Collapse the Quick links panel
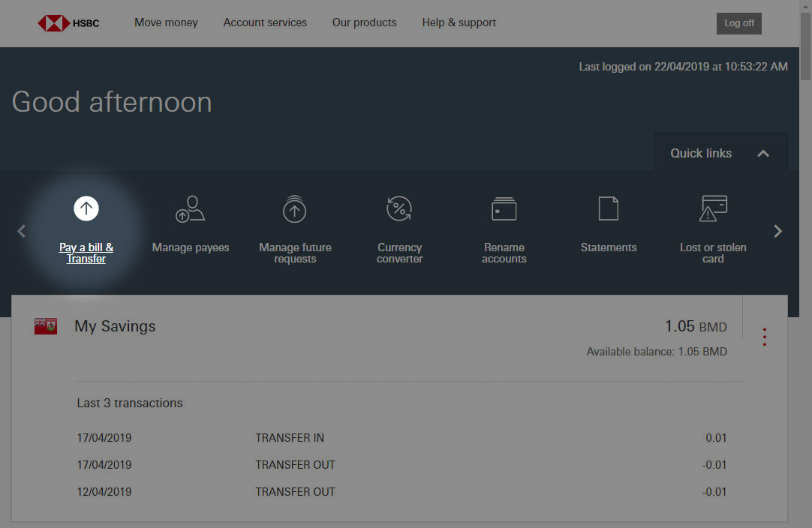Image resolution: width=812 pixels, height=528 pixels. click(763, 153)
